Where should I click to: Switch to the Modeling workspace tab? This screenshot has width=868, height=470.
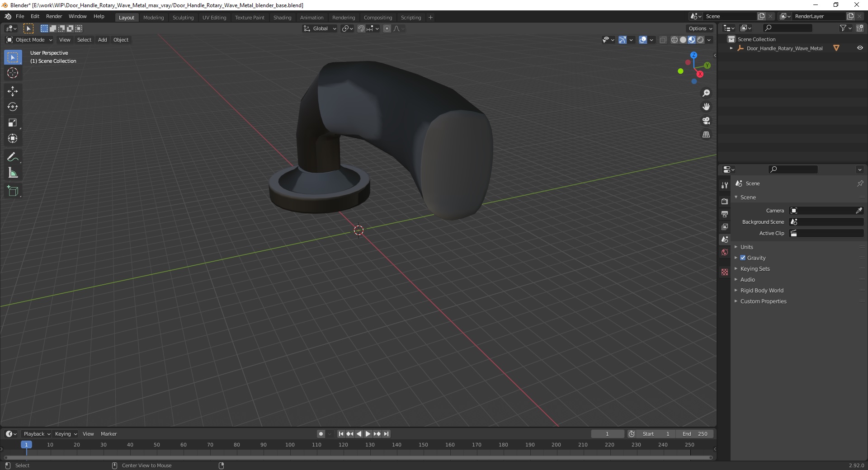point(153,18)
